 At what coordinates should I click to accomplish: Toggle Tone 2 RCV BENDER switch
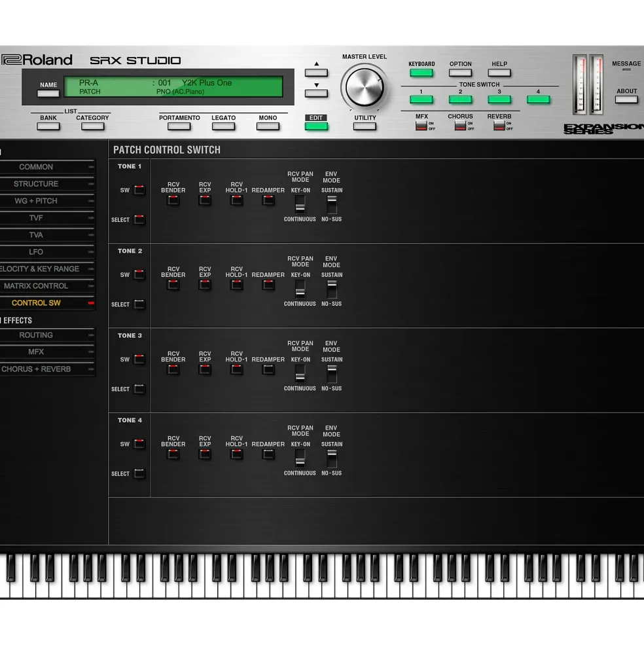click(173, 285)
